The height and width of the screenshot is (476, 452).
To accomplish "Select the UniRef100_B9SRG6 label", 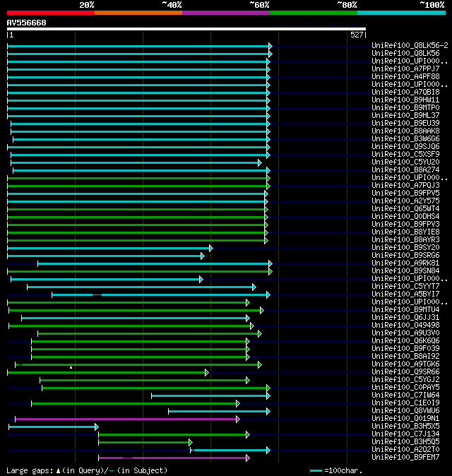I will [405, 256].
